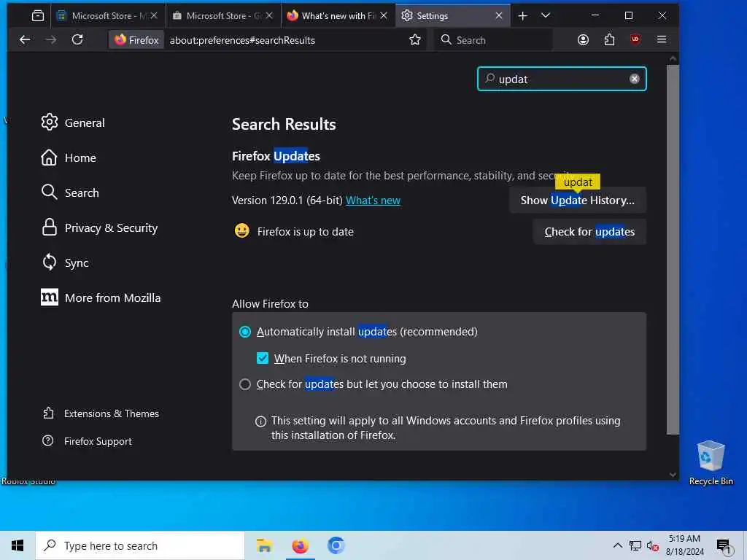
Task: Click the address bar URL
Action: pos(242,40)
